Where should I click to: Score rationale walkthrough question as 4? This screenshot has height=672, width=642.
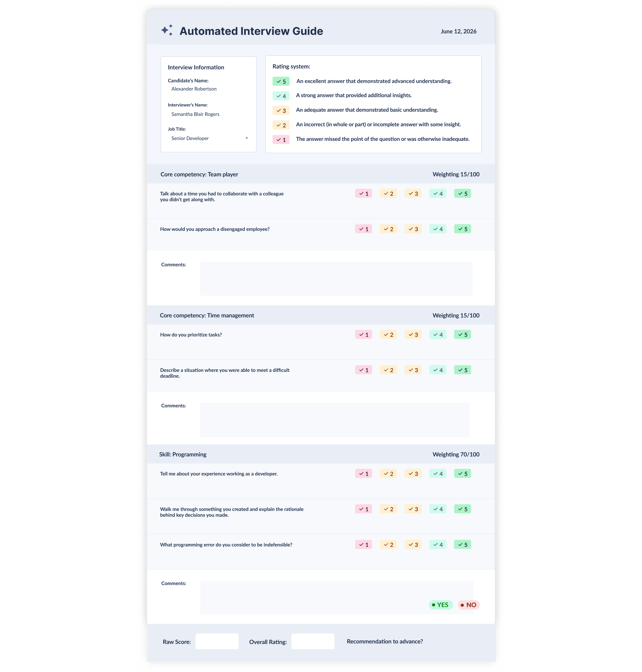438,509
